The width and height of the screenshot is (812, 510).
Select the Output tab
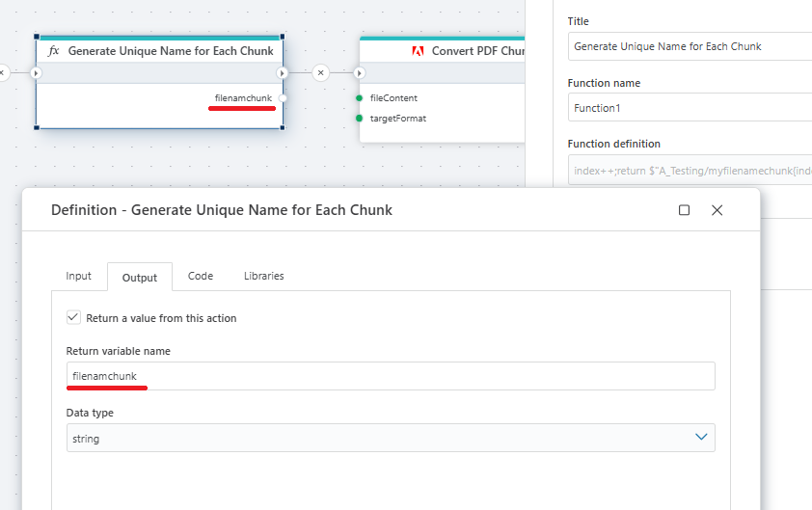140,277
